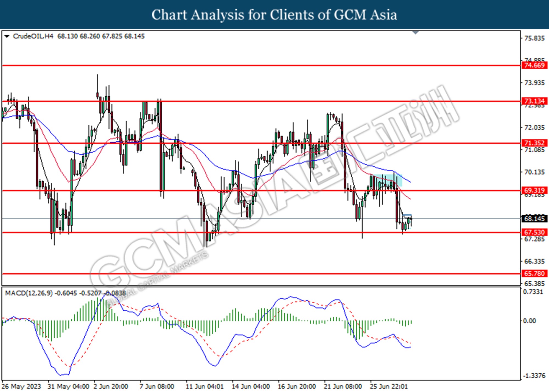Select the 65.780 support price label
Screen dimensions: 549x392
tap(534, 273)
